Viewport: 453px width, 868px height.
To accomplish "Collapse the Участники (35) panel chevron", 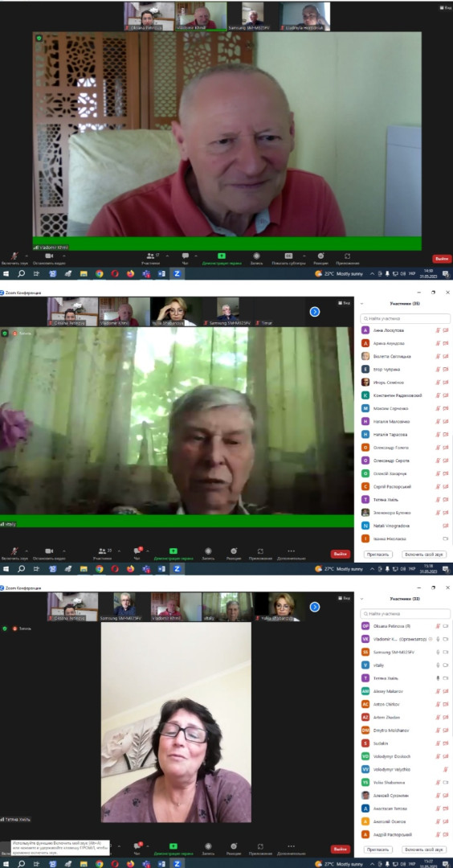I will [361, 304].
